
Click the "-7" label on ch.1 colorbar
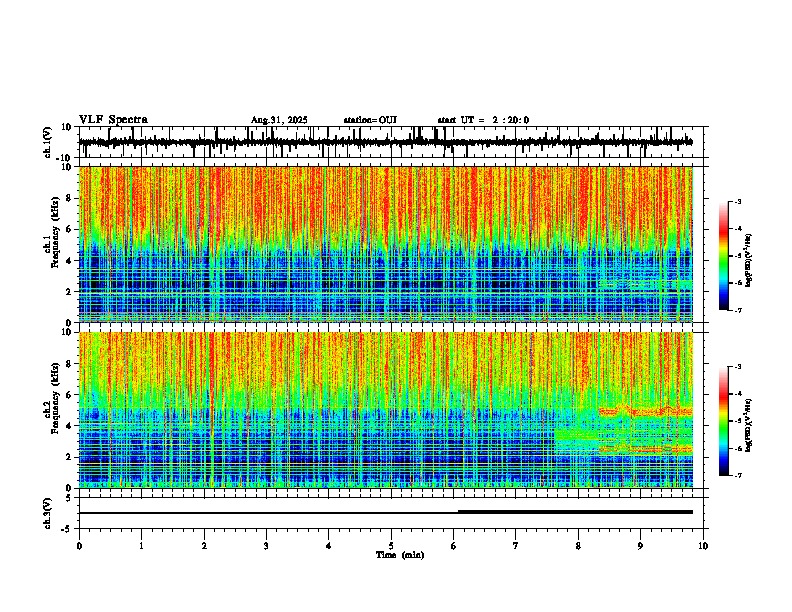[x=737, y=310]
